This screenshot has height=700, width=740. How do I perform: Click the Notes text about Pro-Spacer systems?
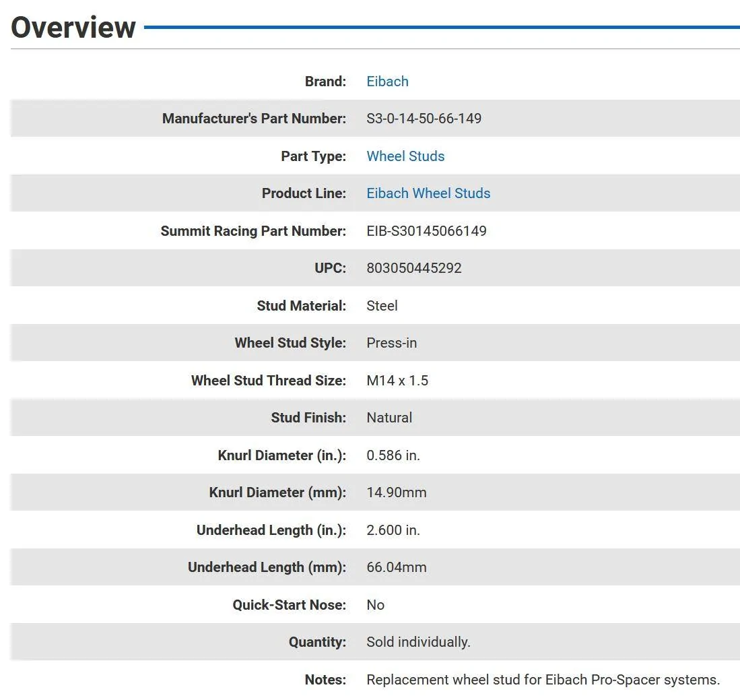point(543,680)
